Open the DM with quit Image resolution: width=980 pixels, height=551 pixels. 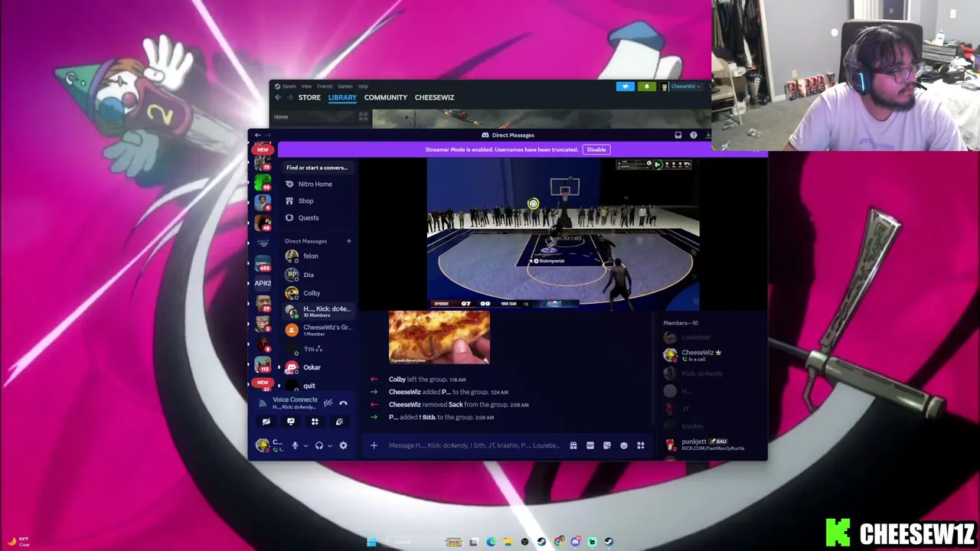317,386
